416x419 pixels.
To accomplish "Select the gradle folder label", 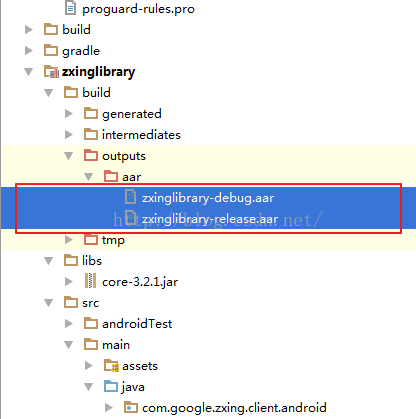I will coord(81,51).
